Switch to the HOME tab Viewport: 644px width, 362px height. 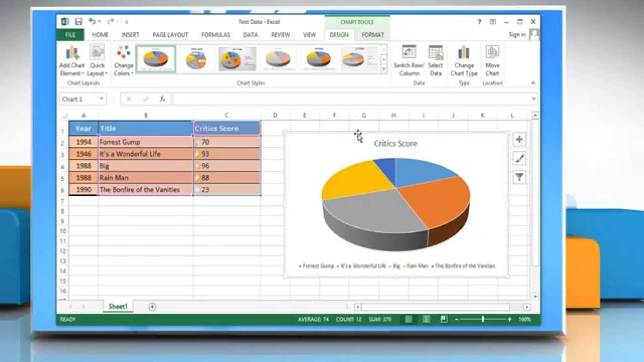tap(100, 35)
